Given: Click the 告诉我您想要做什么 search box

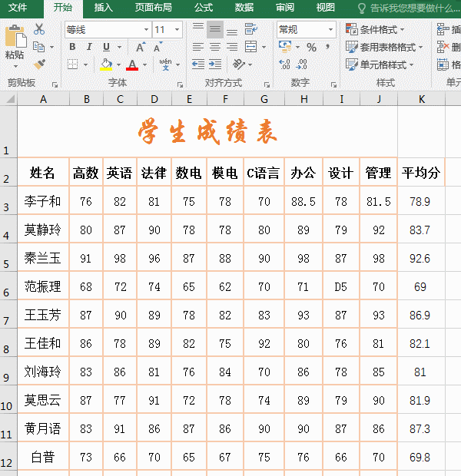Looking at the screenshot, I should click(x=409, y=8).
